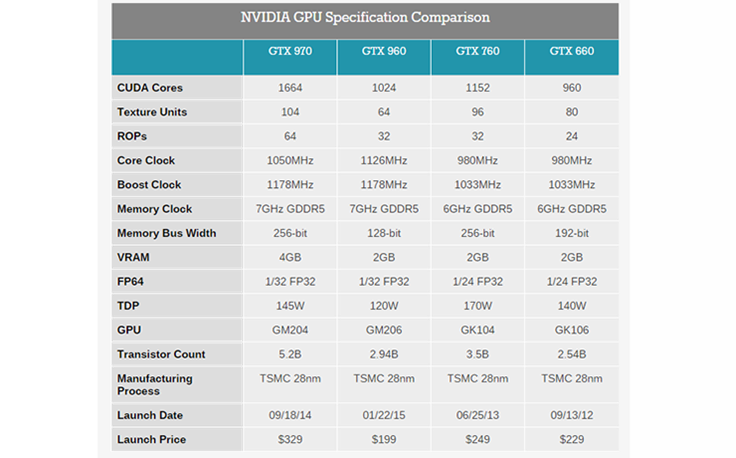The image size is (736, 458).
Task: Select the 120W TDP cell
Action: (x=384, y=306)
